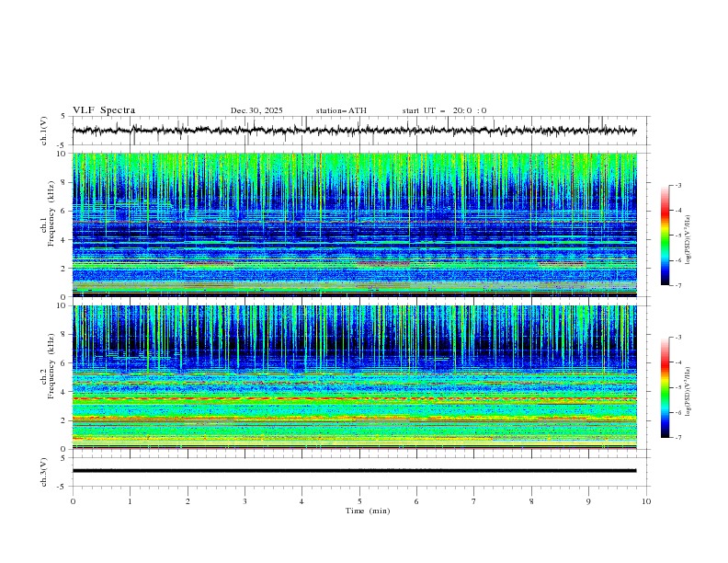Click time axis tick label "7"

coord(474,501)
